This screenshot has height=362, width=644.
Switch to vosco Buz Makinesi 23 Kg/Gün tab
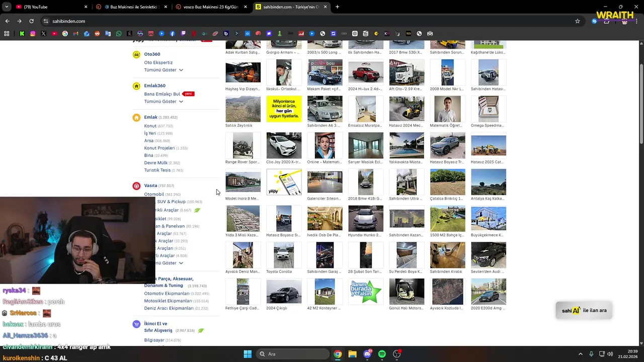211,7
